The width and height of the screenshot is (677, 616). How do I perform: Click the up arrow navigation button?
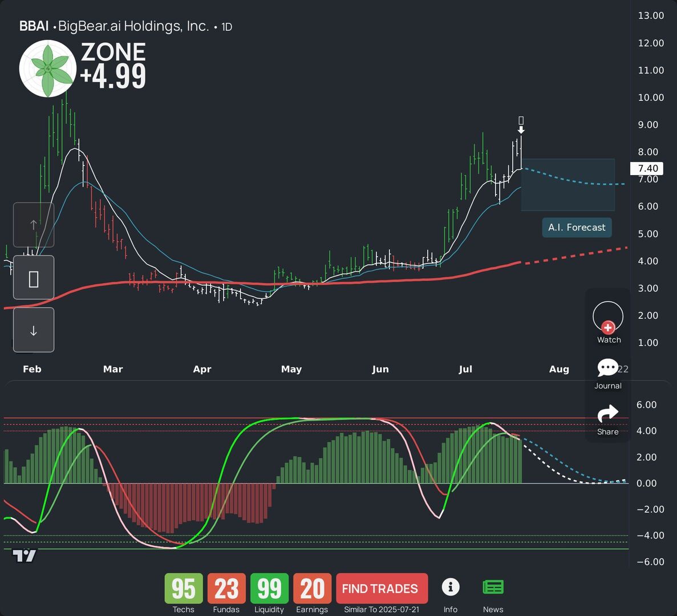point(34,225)
